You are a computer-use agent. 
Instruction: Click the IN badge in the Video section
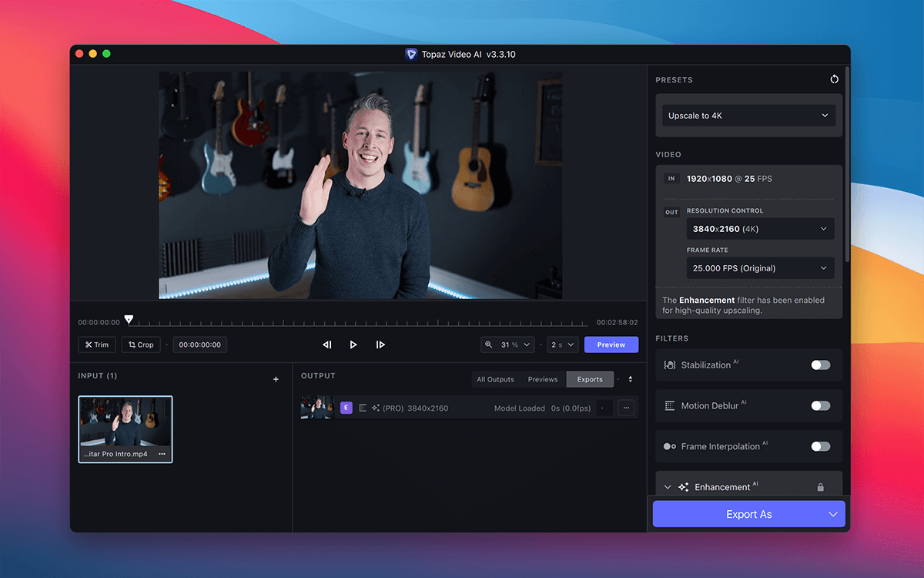point(671,179)
